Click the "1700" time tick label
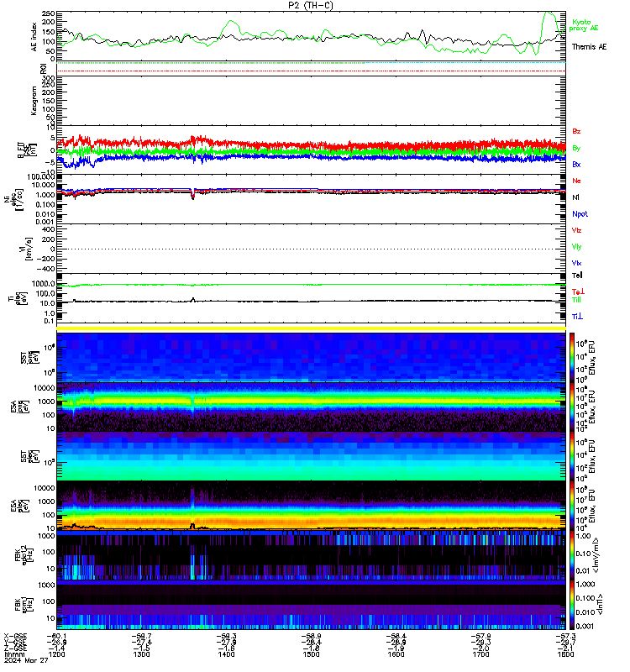630x672 pixels. coord(480,654)
